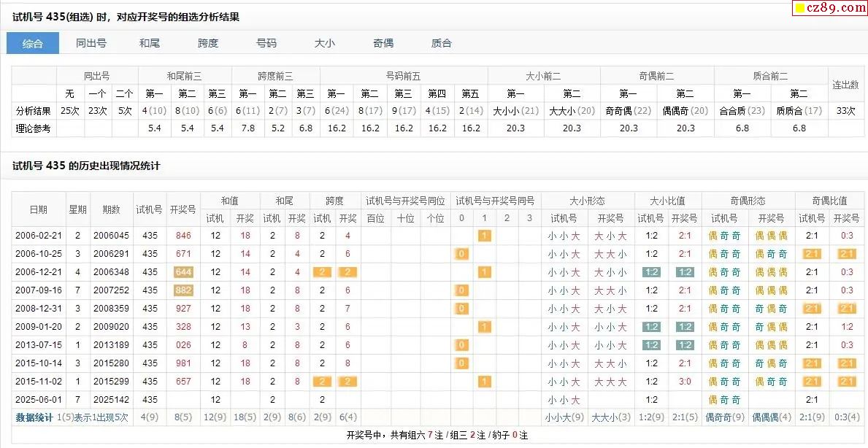Click the date 2013-07-15

[39, 345]
